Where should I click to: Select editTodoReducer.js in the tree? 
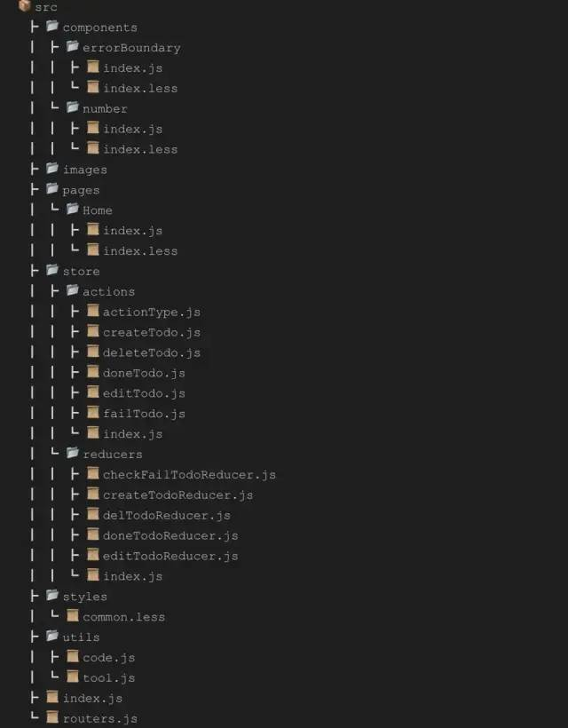click(x=170, y=556)
